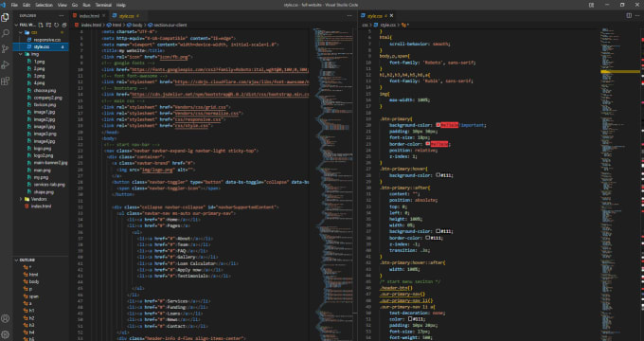644x341 pixels.
Task: Open the Search view in activity bar
Action: pos(6,33)
